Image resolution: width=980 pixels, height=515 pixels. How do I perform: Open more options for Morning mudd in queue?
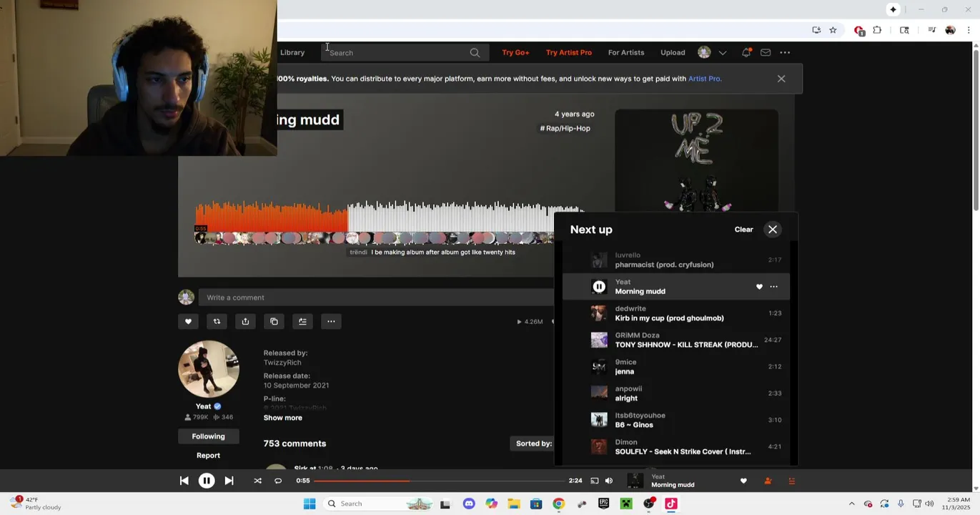click(x=773, y=287)
